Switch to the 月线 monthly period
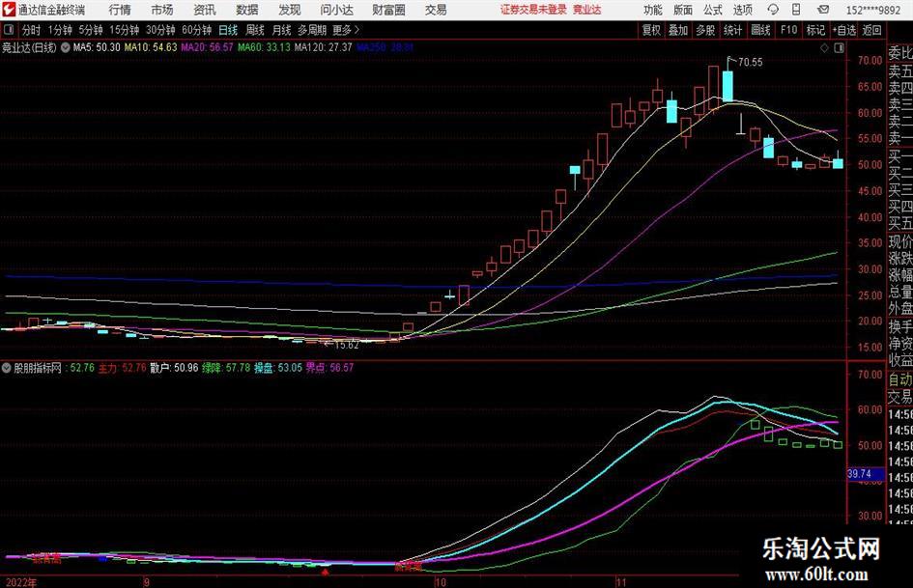This screenshot has height=588, width=913. (x=281, y=30)
